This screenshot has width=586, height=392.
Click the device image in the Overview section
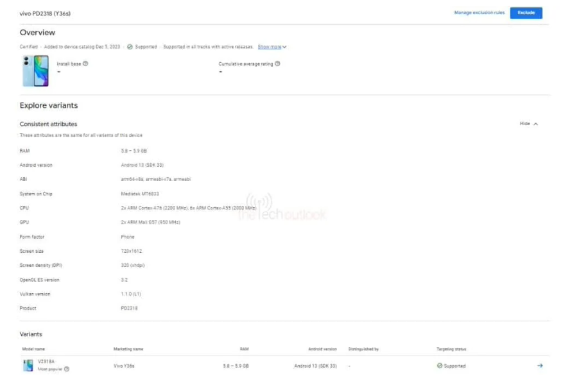point(35,71)
